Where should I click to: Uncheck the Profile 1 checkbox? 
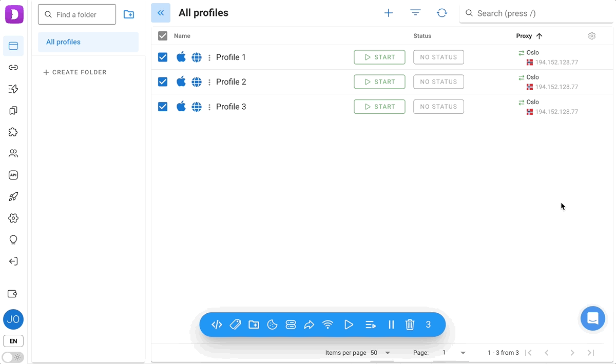[x=163, y=57]
